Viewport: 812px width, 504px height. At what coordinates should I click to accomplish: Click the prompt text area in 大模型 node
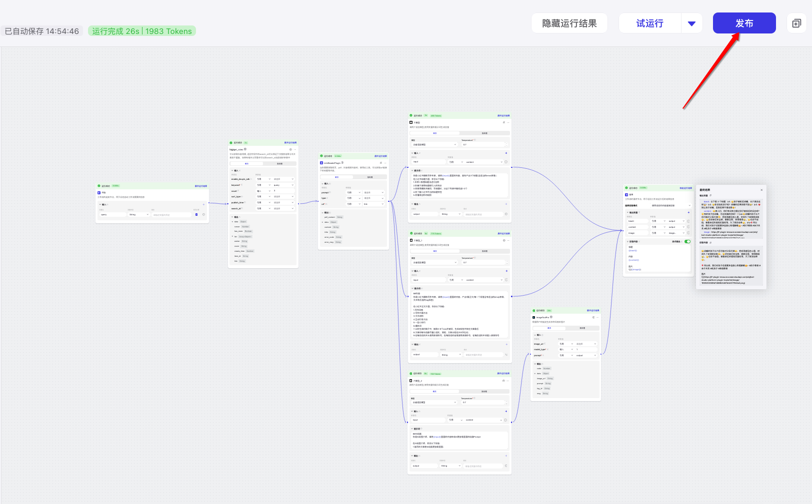click(x=459, y=185)
